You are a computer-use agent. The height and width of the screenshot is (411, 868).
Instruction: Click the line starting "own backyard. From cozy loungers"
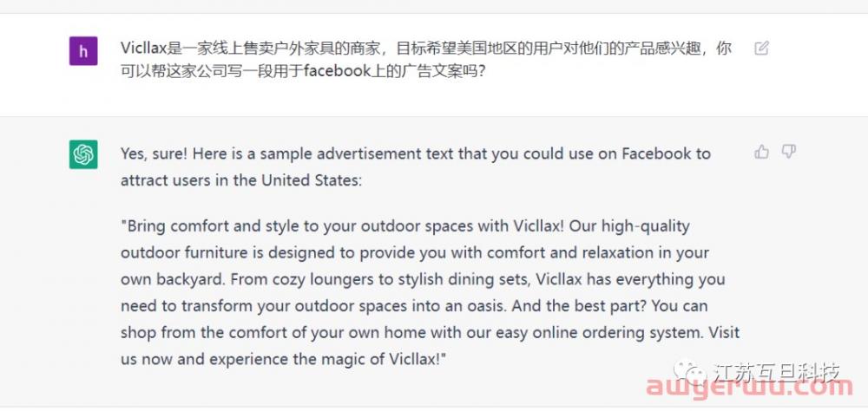(423, 279)
